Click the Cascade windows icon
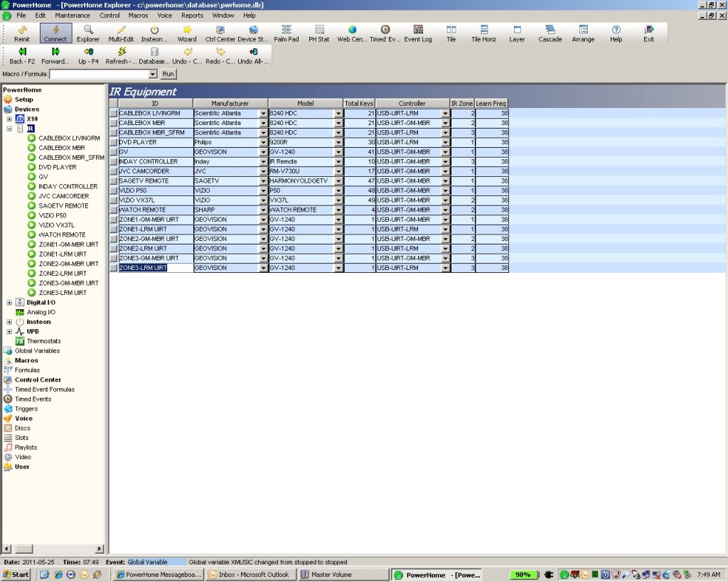Screen dimensions: 728x582 coord(550,33)
